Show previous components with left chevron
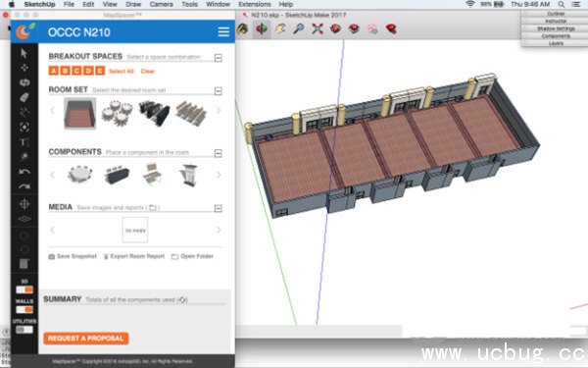 click(x=53, y=175)
